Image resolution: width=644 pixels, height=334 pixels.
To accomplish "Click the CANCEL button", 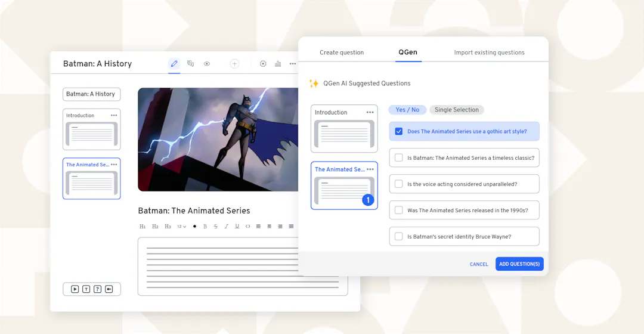I will [479, 264].
